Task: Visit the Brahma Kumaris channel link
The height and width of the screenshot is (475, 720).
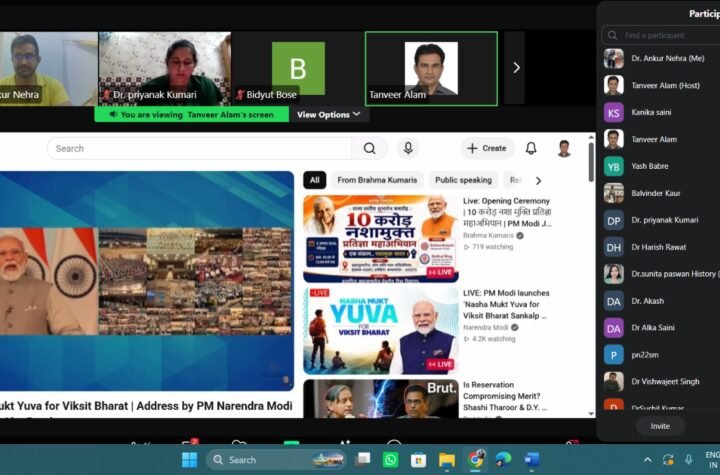Action: pyautogui.click(x=489, y=235)
